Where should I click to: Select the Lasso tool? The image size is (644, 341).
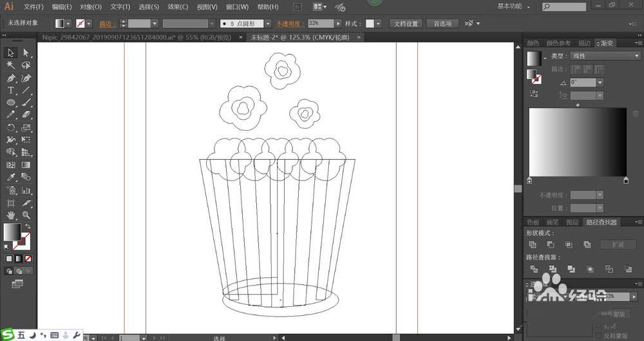tap(26, 65)
